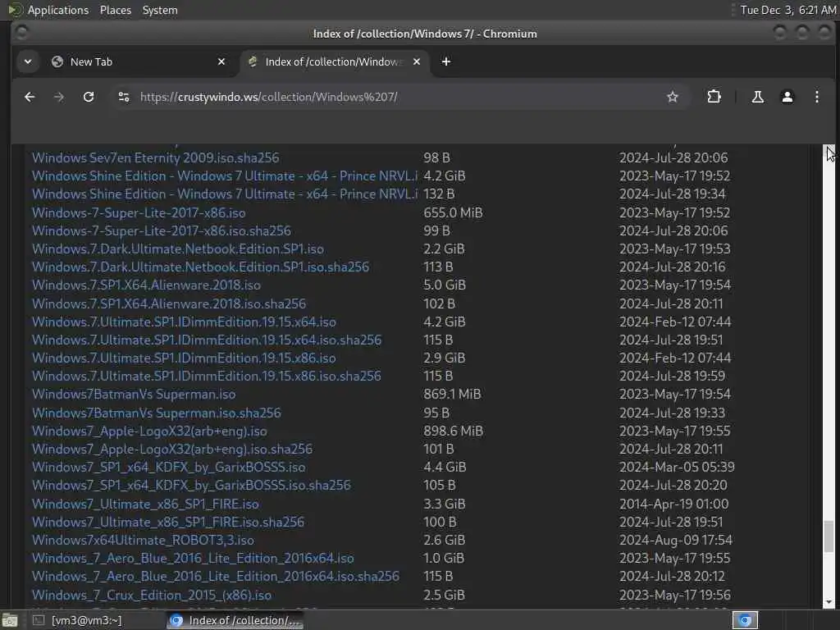This screenshot has width=840, height=630.
Task: Download Windows Sev7en Eternity 2009.iso.sha256
Action: 155,158
